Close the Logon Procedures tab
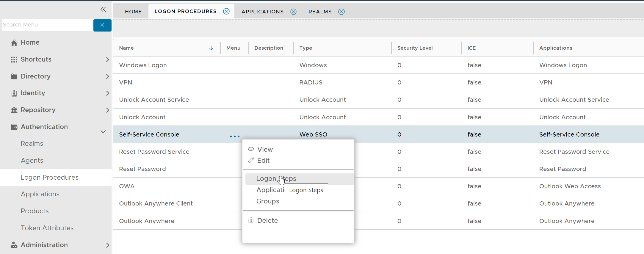644x254 pixels. [x=226, y=11]
